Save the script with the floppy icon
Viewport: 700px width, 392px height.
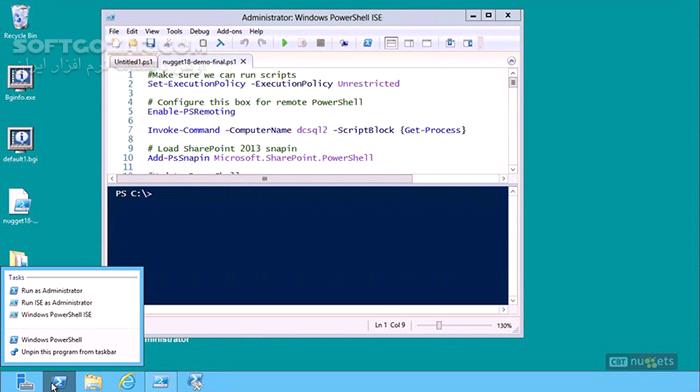pos(150,43)
